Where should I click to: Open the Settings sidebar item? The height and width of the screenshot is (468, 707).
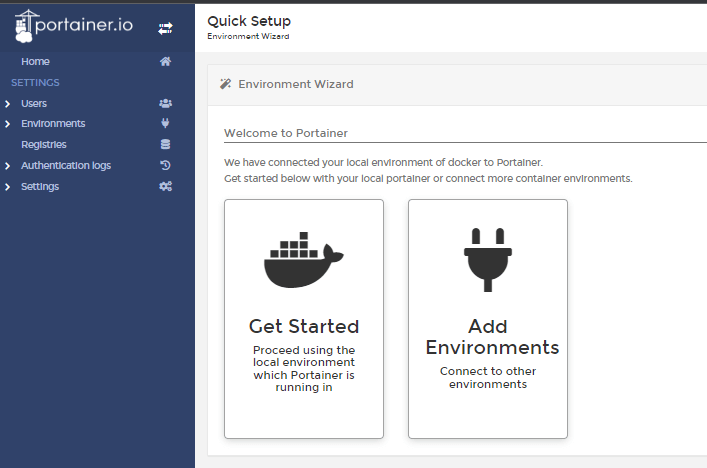click(40, 187)
